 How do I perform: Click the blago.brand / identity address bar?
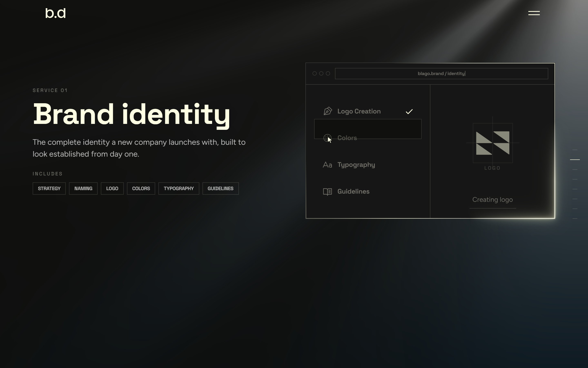click(x=441, y=74)
